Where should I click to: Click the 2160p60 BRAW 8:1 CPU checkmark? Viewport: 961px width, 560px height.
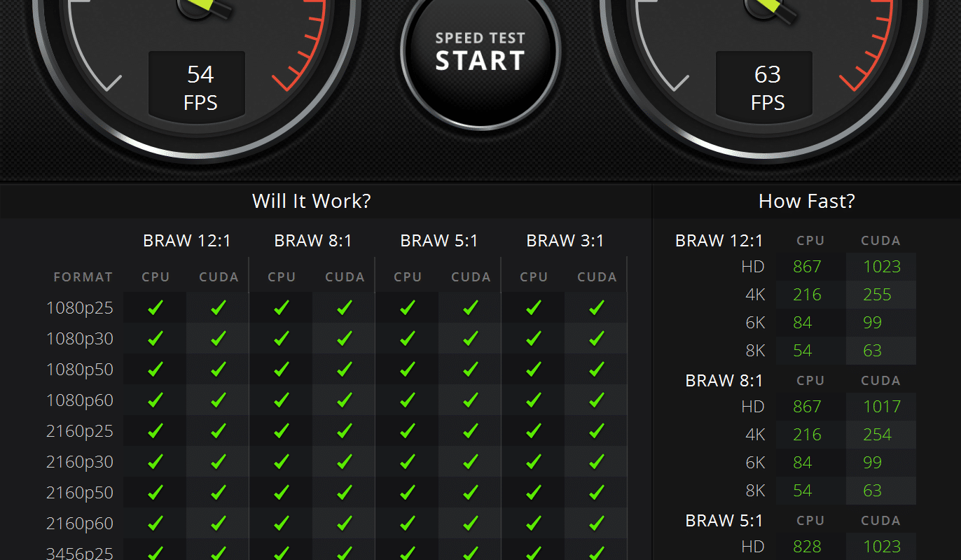pos(282,523)
